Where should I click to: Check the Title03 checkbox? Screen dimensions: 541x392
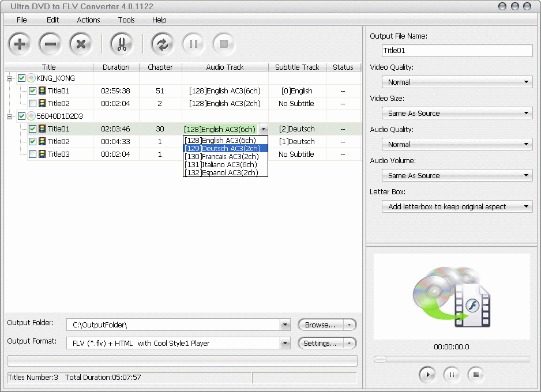click(32, 154)
